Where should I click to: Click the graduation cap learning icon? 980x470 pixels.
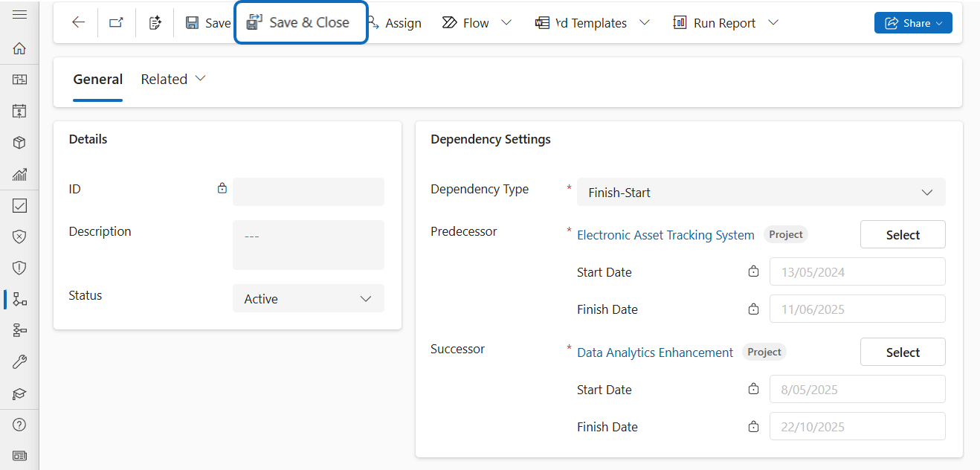20,394
